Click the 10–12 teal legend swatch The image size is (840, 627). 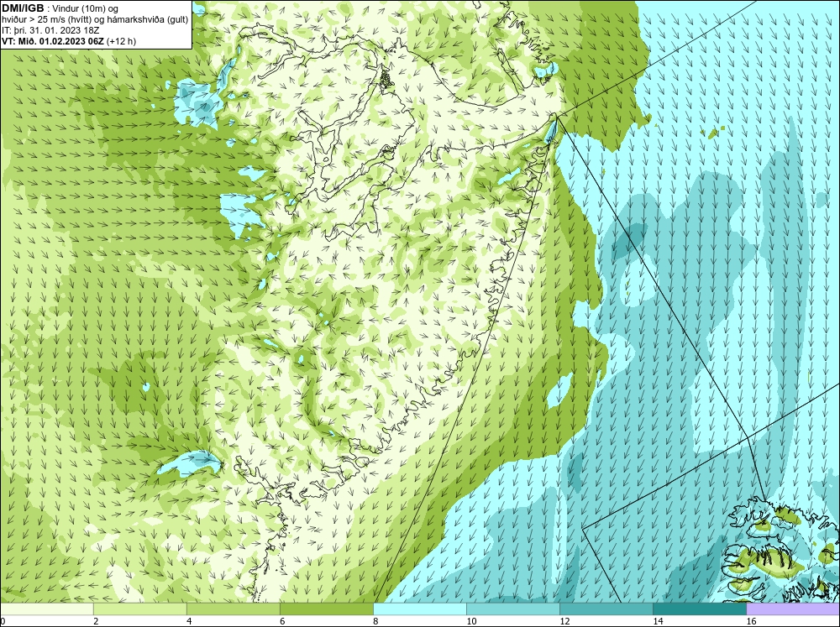tap(513, 609)
